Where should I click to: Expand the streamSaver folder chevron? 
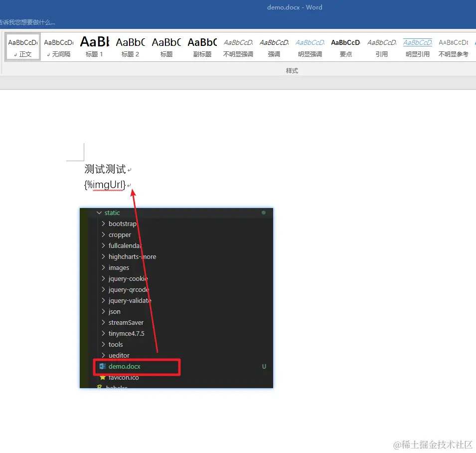[x=103, y=322]
